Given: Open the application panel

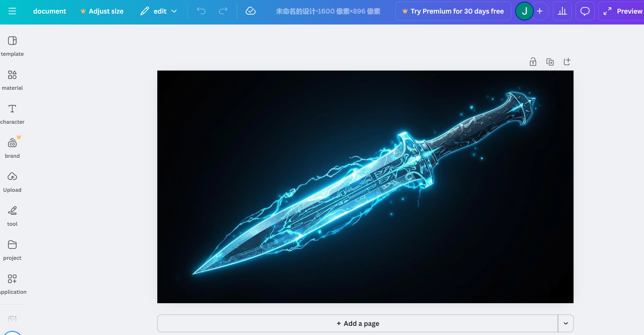Looking at the screenshot, I should (x=12, y=284).
